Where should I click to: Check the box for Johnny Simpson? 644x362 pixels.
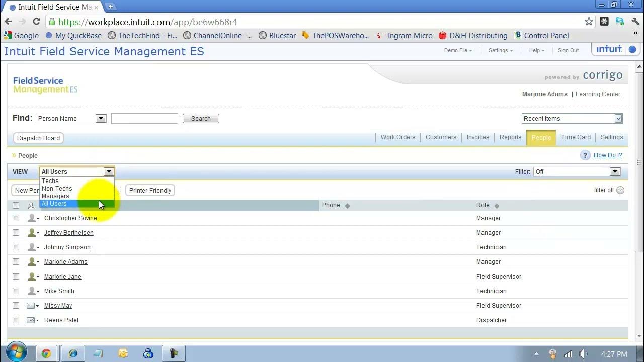[16, 247]
